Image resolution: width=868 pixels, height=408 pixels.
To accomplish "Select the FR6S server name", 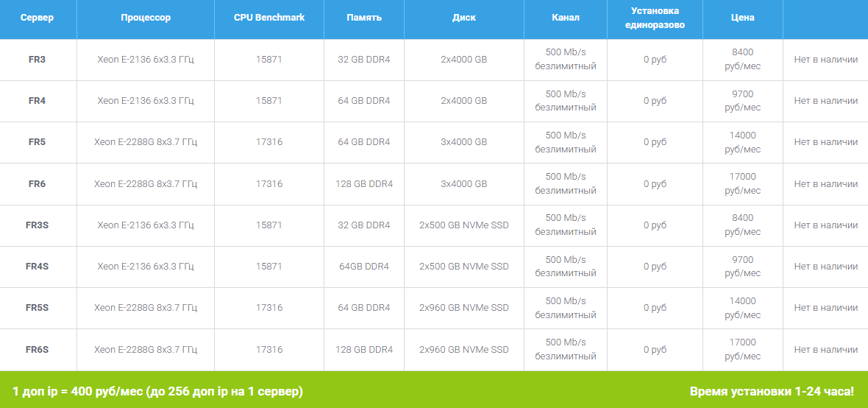I will 37,350.
